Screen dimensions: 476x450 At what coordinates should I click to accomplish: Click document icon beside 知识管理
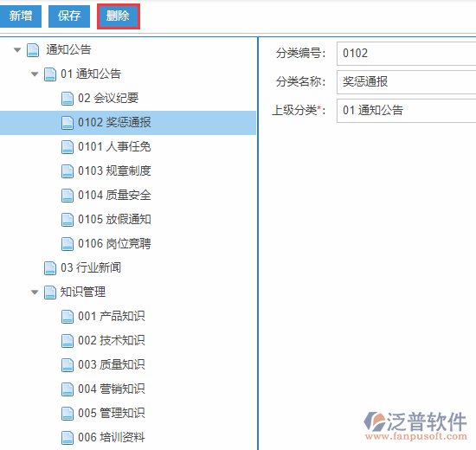pyautogui.click(x=50, y=292)
